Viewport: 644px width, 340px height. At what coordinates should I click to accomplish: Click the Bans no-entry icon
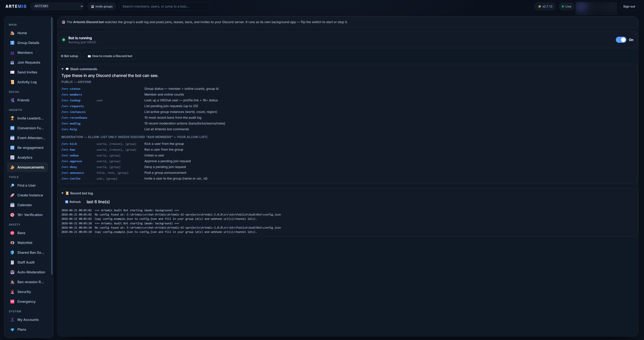12,233
